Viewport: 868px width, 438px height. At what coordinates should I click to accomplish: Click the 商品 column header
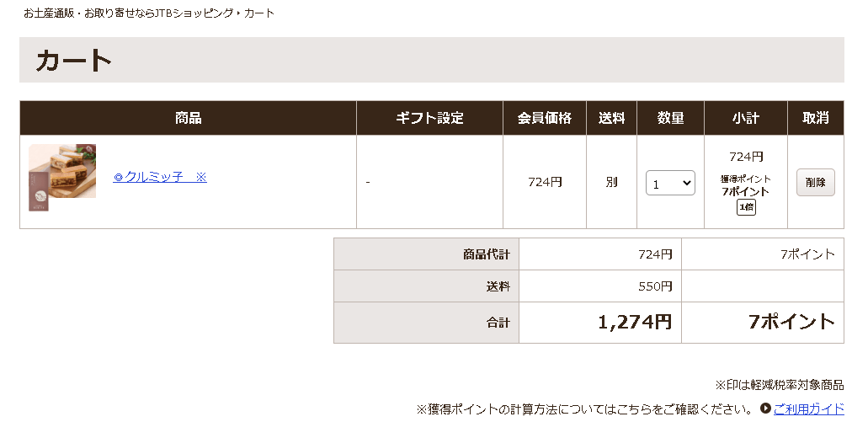pyautogui.click(x=188, y=118)
